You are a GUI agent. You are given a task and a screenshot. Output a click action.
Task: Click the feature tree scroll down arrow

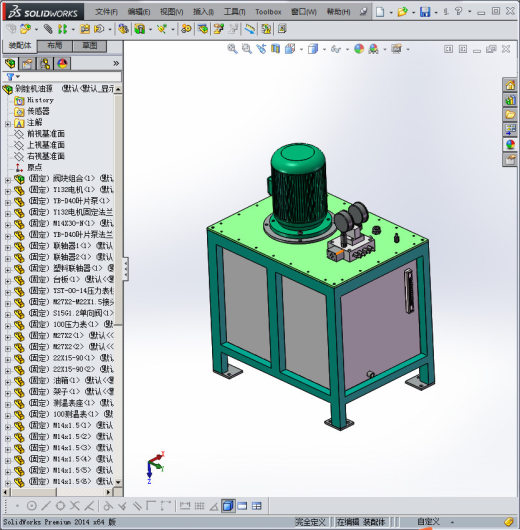pyautogui.click(x=118, y=482)
